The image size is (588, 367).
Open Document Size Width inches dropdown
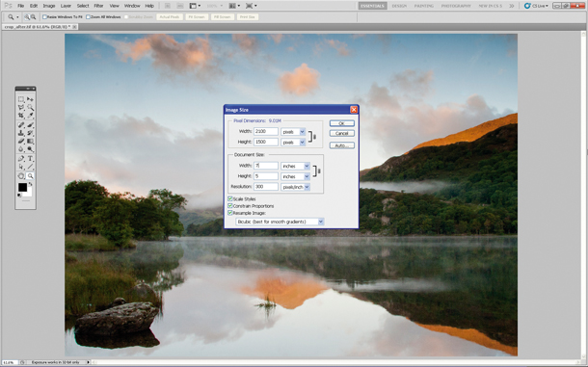296,166
